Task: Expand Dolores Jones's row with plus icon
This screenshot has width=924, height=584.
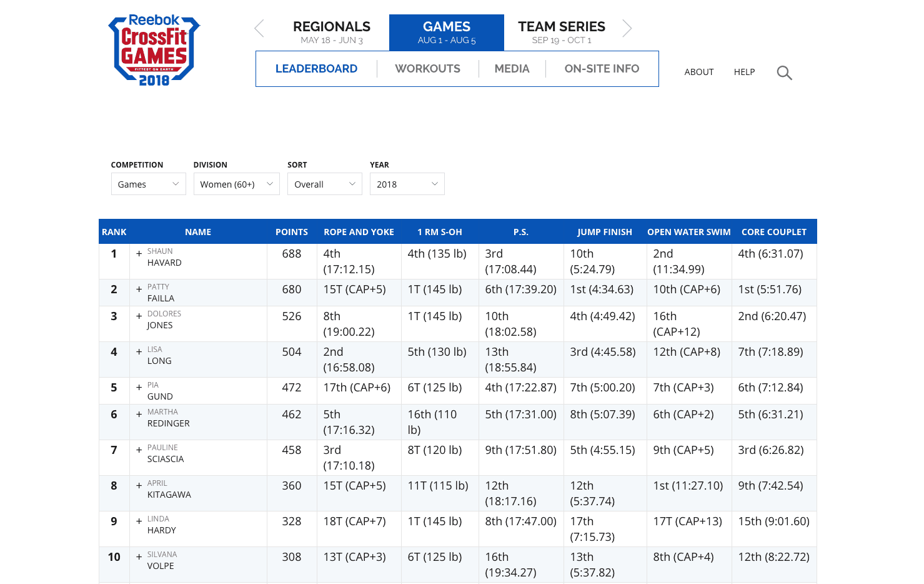Action: point(139,316)
